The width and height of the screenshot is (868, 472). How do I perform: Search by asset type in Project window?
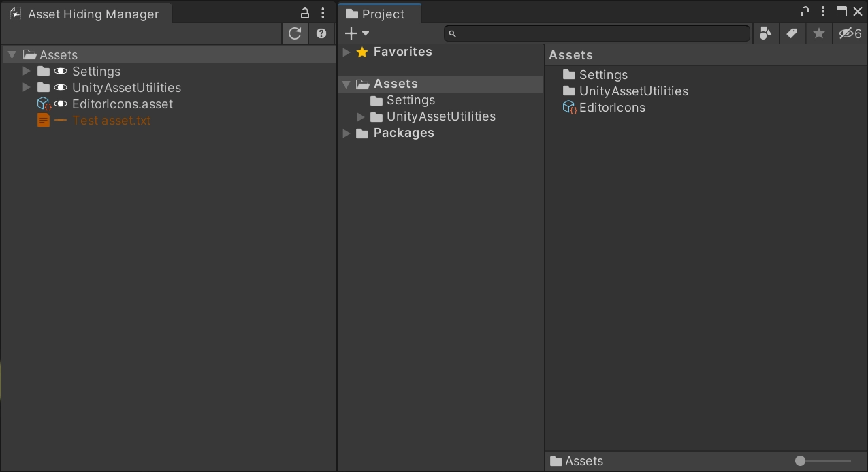click(765, 33)
